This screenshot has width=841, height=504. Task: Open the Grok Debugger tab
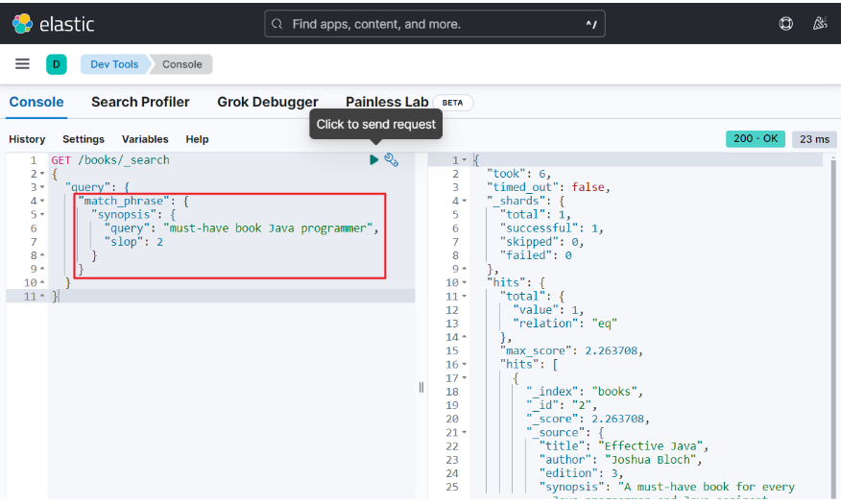268,102
